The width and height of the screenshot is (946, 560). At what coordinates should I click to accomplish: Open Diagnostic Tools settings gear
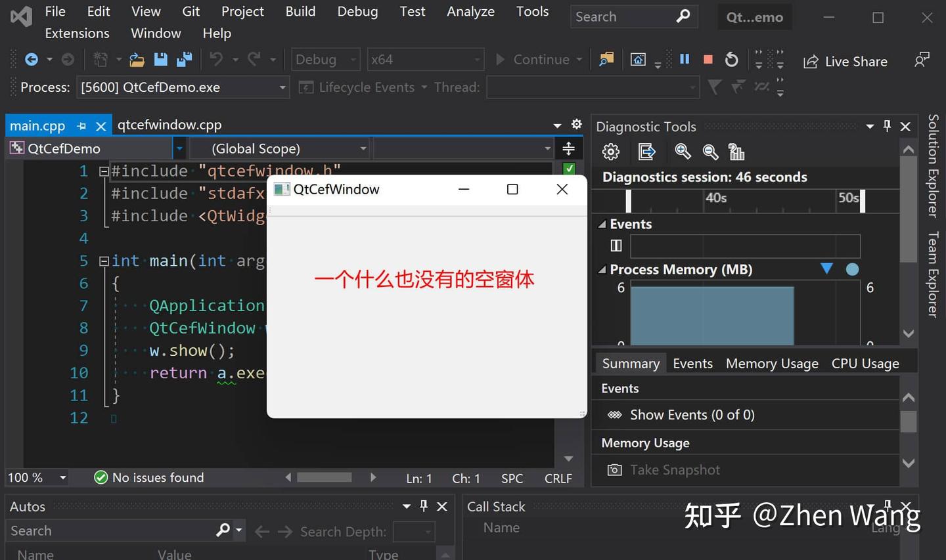click(610, 152)
